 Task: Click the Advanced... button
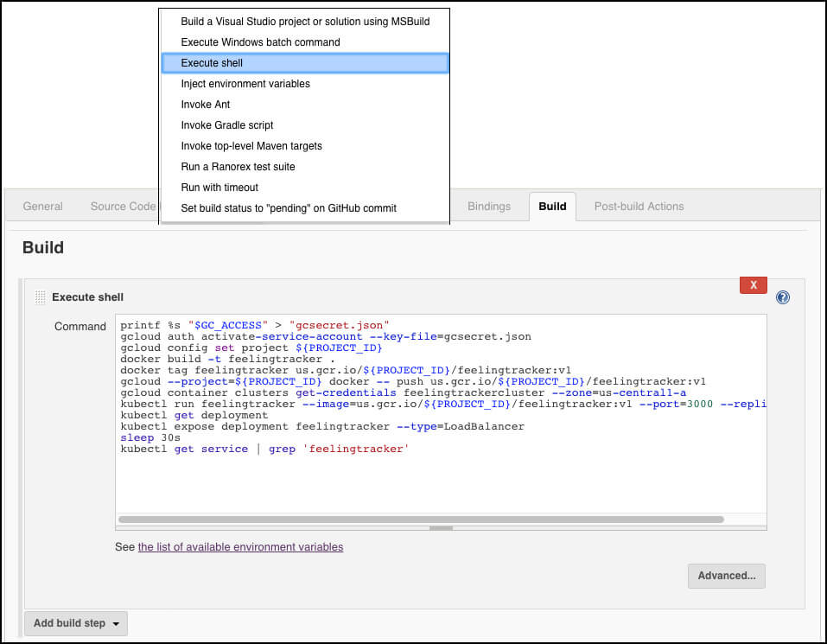(726, 576)
